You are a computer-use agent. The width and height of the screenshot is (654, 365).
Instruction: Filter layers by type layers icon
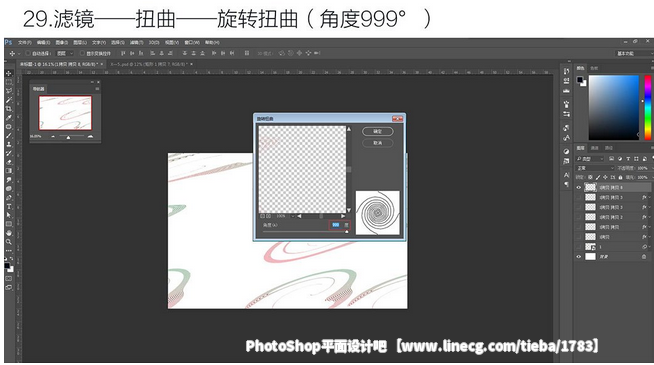pos(628,159)
